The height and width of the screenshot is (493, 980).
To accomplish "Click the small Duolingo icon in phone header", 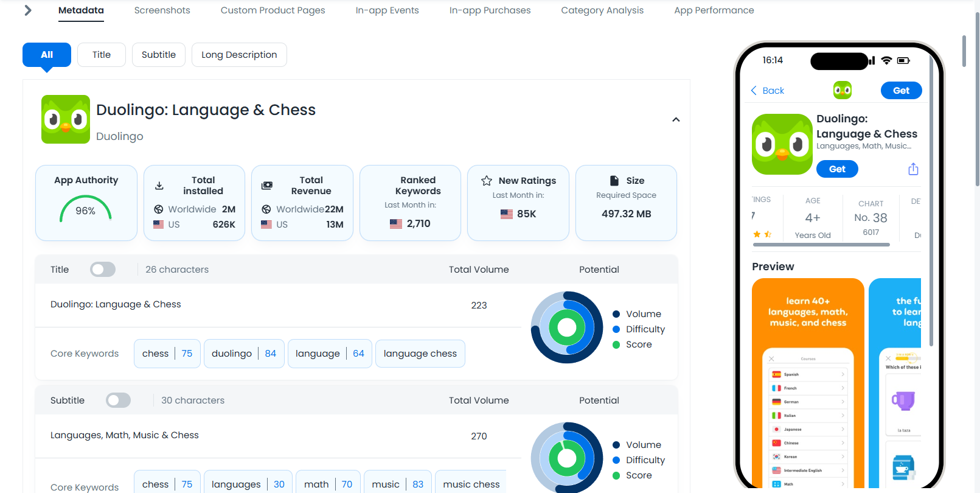I will [843, 90].
